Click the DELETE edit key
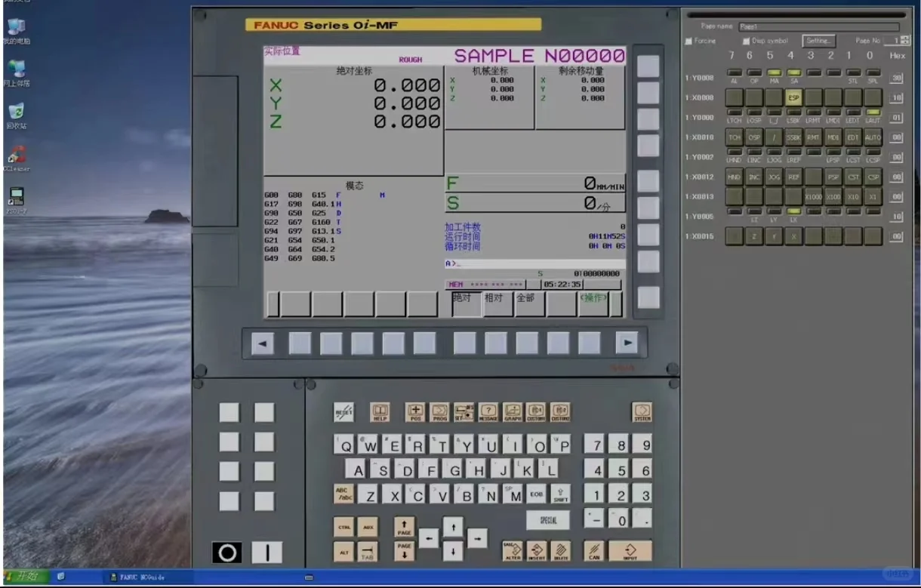Screen dimensions: 921x588 (x=561, y=551)
